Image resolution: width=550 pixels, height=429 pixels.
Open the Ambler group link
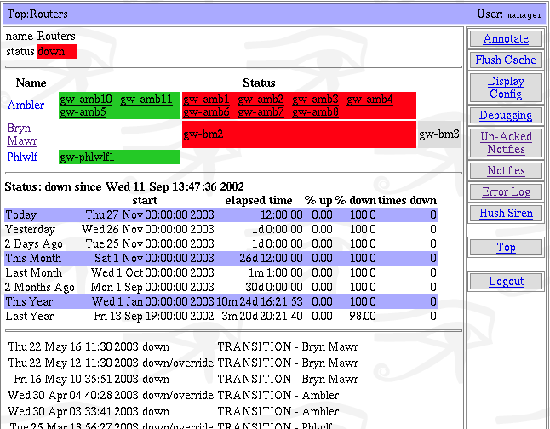click(26, 105)
